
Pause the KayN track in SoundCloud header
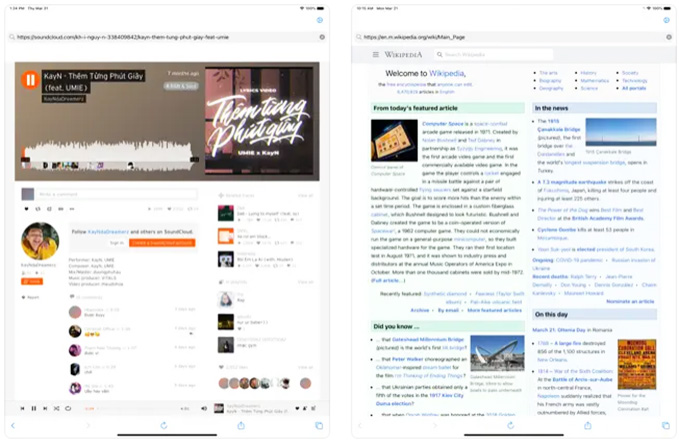tap(30, 80)
